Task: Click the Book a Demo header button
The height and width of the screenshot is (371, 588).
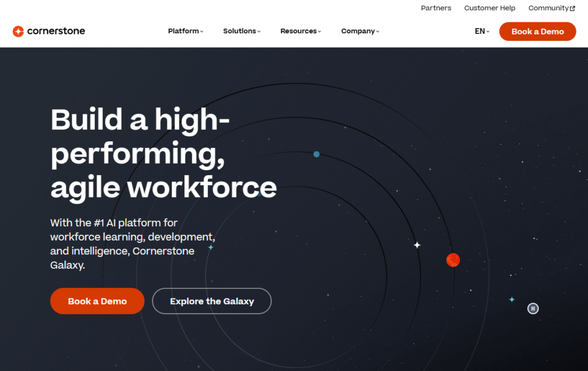Action: click(x=537, y=32)
